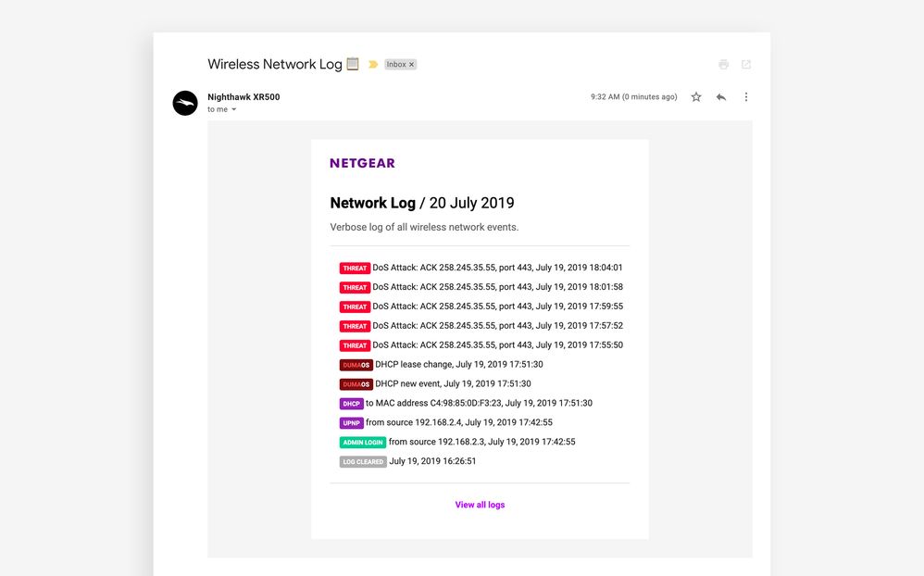The height and width of the screenshot is (576, 924).
Task: Open the View all logs link
Action: coord(480,505)
